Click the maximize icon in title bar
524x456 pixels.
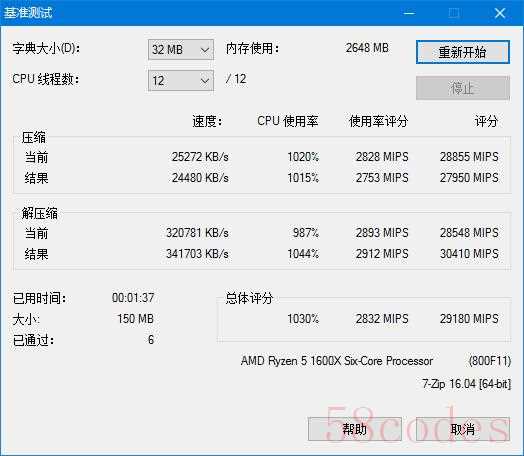pos(454,13)
